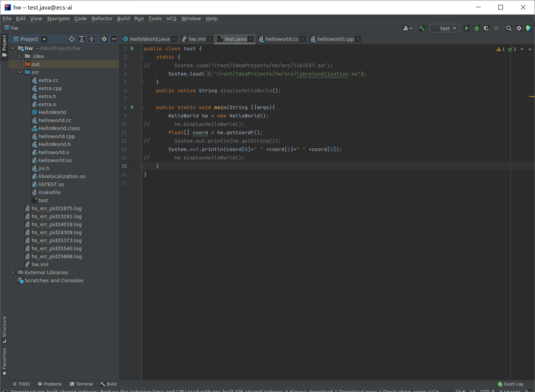Open the 'test' run configuration dropdown
The width and height of the screenshot is (535, 392).
(445, 28)
